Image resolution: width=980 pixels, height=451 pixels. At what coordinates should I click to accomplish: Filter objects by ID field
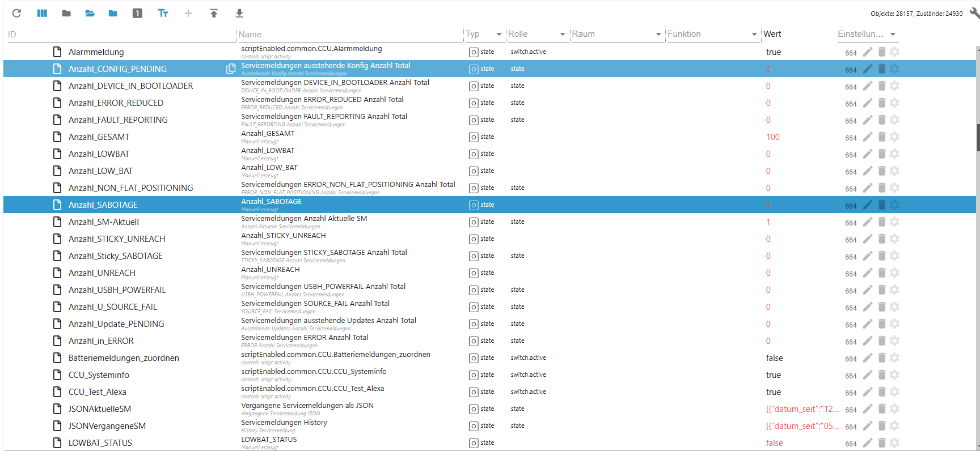(121, 35)
